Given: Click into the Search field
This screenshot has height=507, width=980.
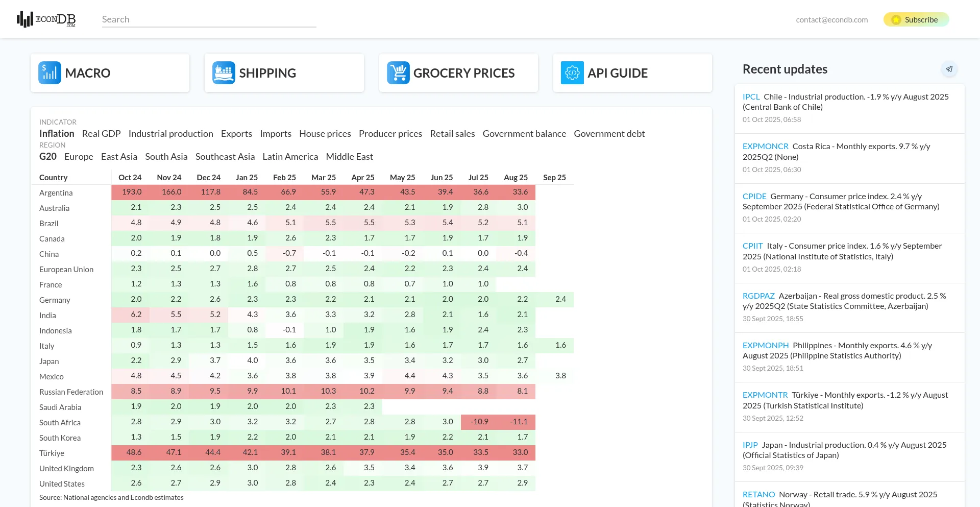Looking at the screenshot, I should click(209, 19).
